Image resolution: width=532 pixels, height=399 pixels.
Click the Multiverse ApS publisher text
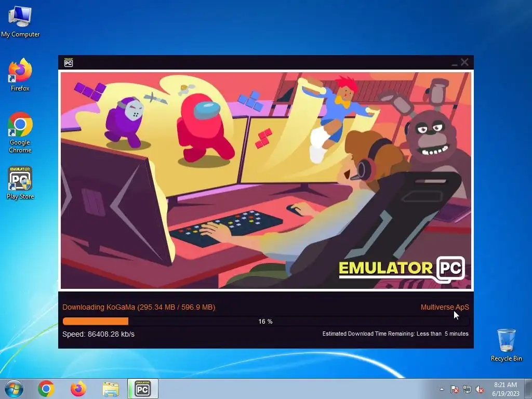[445, 307]
